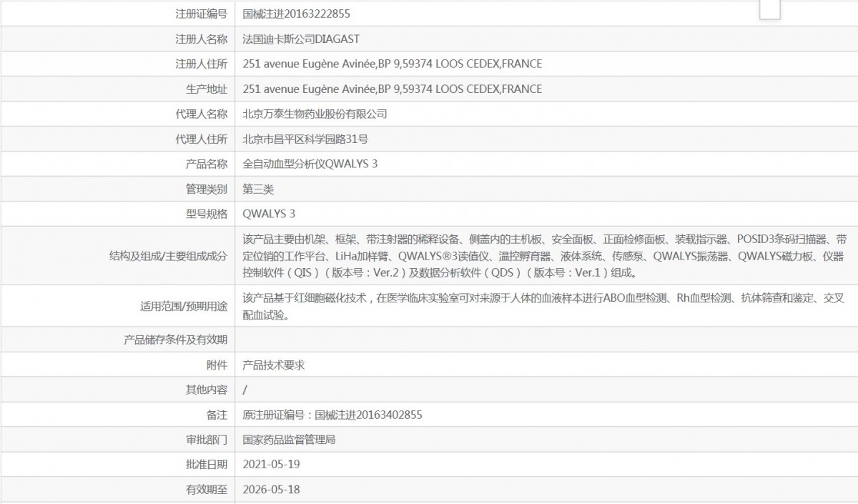
Task: Select the 注册人住所 address value
Action: point(393,64)
